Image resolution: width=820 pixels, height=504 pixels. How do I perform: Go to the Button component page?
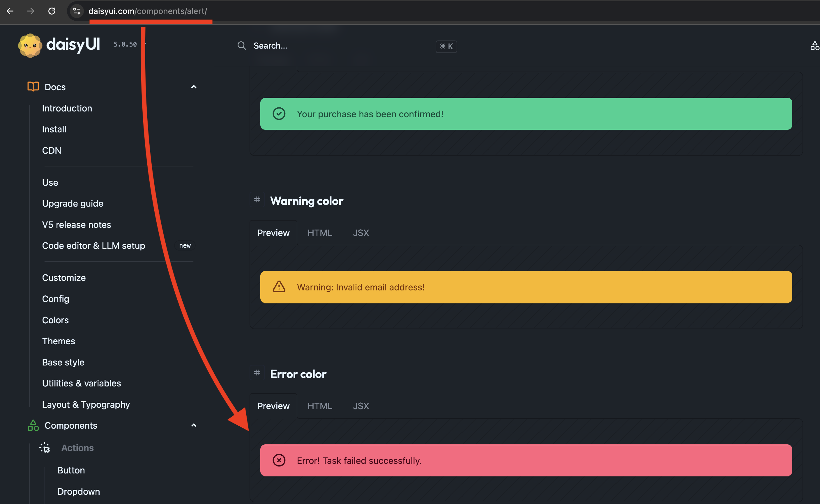[71, 470]
